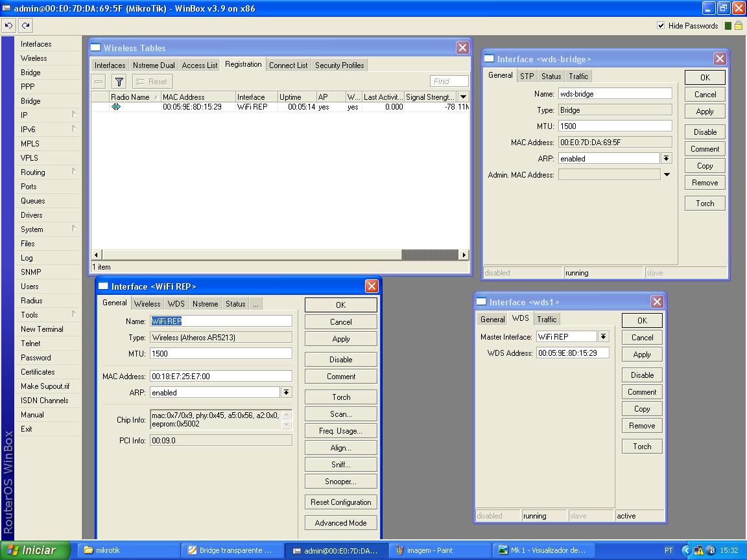
Task: Click the Iniciar start button
Action: 34,550
